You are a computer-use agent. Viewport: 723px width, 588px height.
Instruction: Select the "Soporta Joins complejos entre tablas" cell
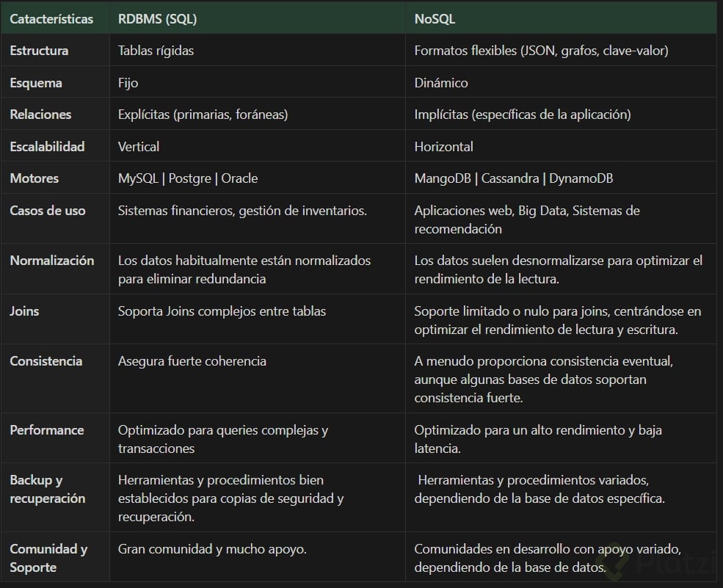[222, 311]
